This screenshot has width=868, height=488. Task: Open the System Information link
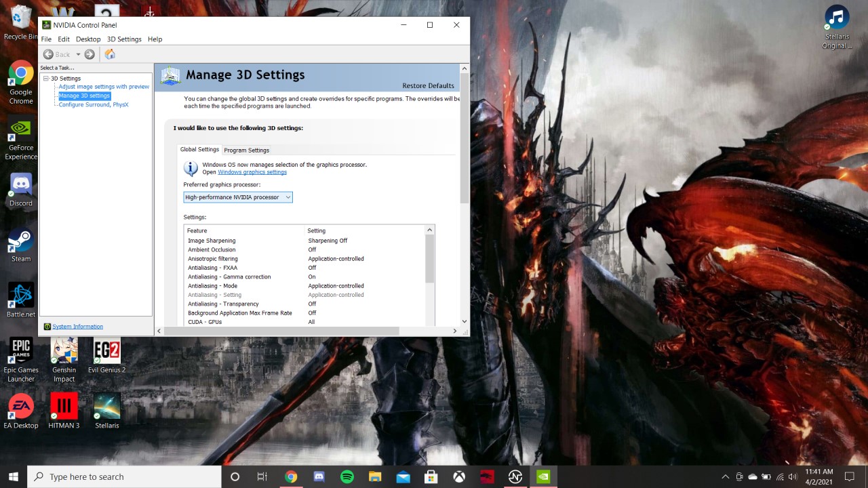tap(77, 327)
